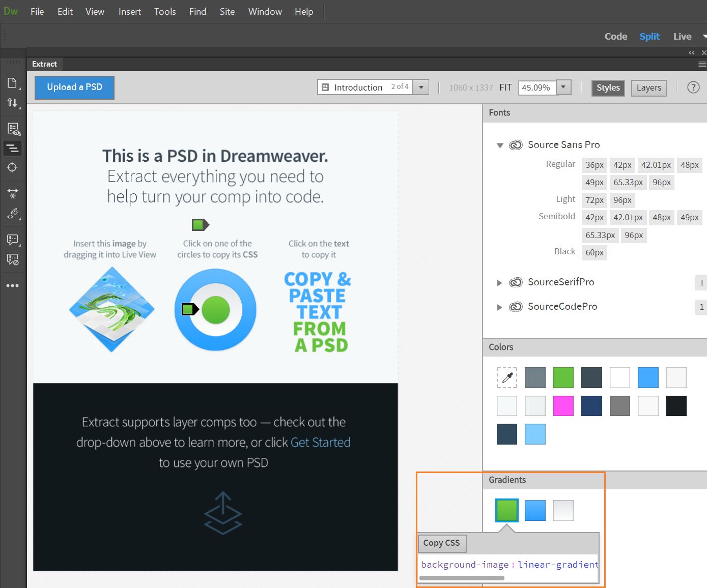The width and height of the screenshot is (707, 588).
Task: Open the Customize Toolbar three-dots icon
Action: (x=12, y=286)
